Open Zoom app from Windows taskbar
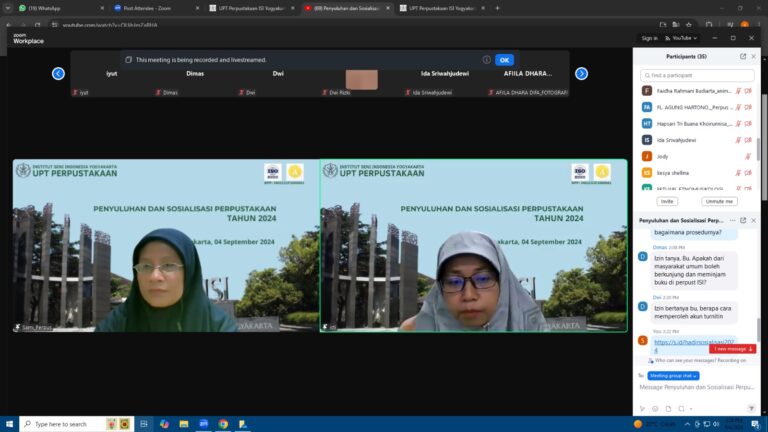The width and height of the screenshot is (768, 432). pos(204,424)
